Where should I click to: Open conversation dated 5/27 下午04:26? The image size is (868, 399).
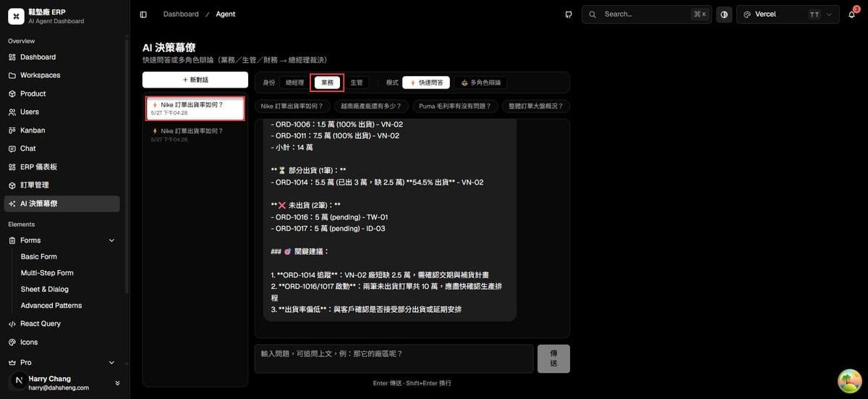[195, 135]
